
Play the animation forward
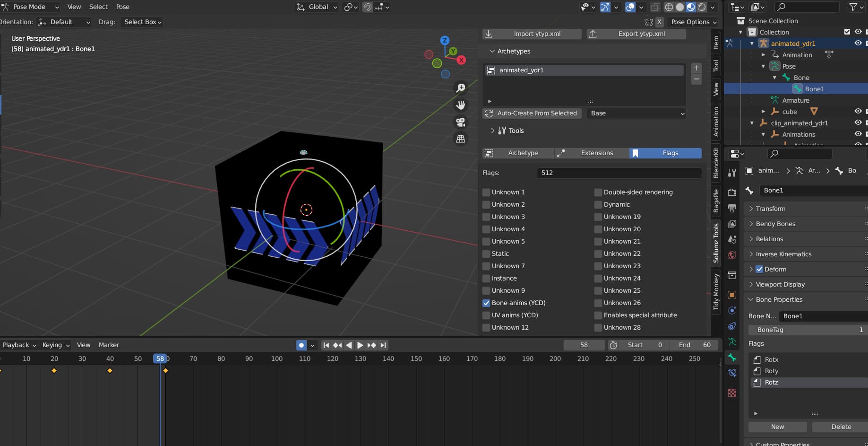coord(360,345)
